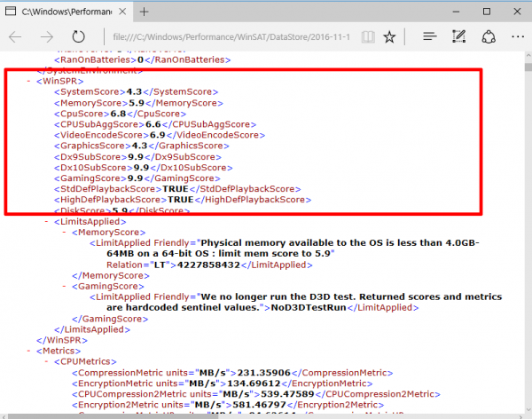Collapse the Metrics node
The width and height of the screenshot is (532, 419).
tap(29, 351)
